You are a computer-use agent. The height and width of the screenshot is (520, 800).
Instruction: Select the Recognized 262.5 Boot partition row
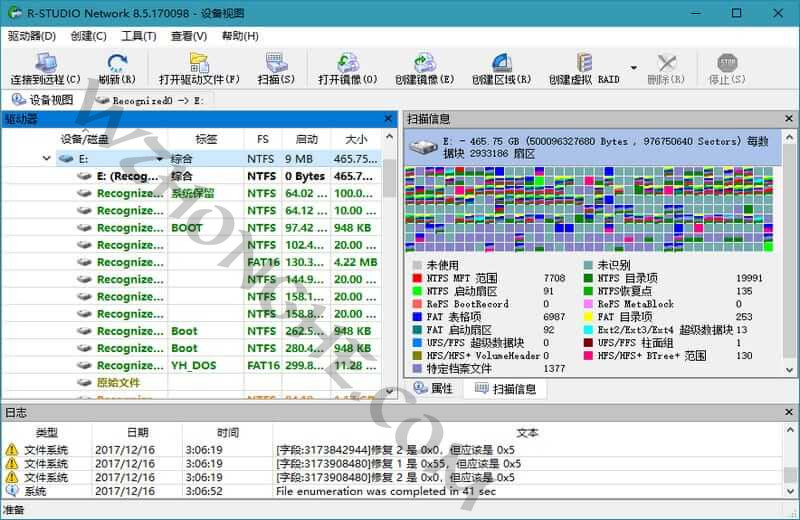[192, 331]
